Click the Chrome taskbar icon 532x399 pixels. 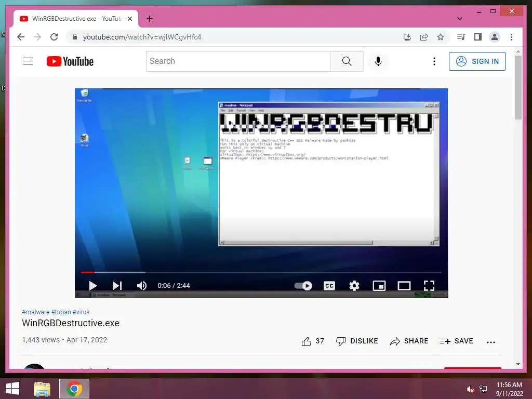(x=74, y=389)
